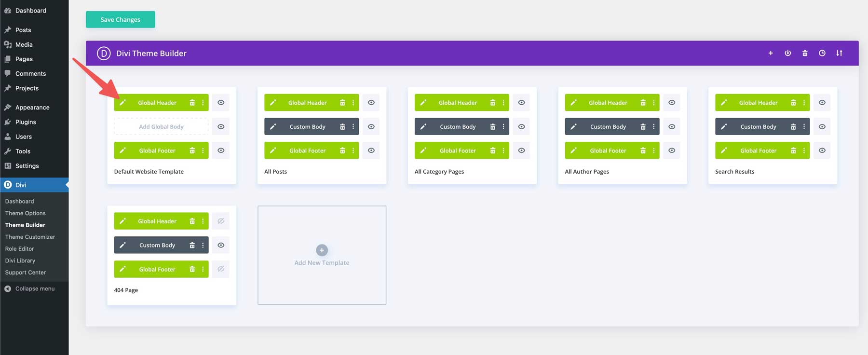Delete Global Footer in All Posts template
The width and height of the screenshot is (868, 355).
pos(342,150)
